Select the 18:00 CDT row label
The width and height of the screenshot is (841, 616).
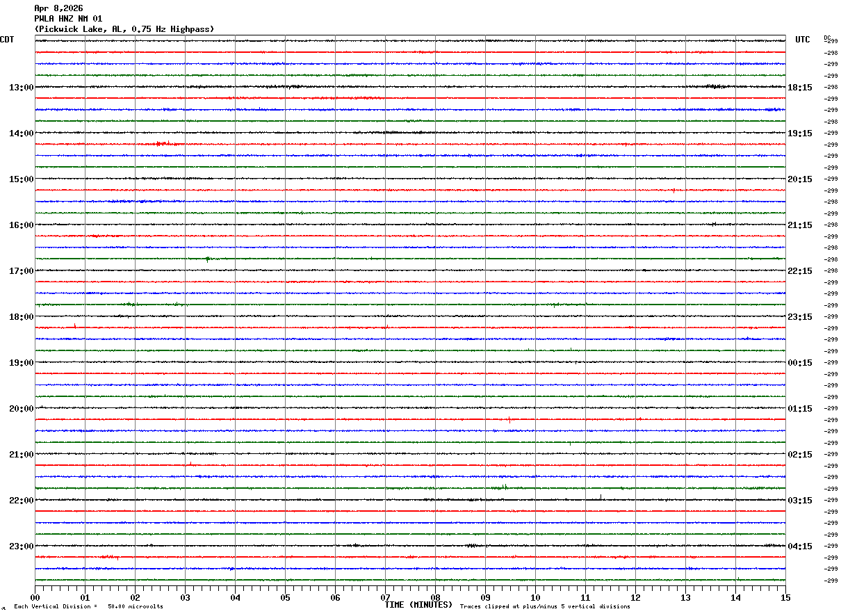coord(21,317)
